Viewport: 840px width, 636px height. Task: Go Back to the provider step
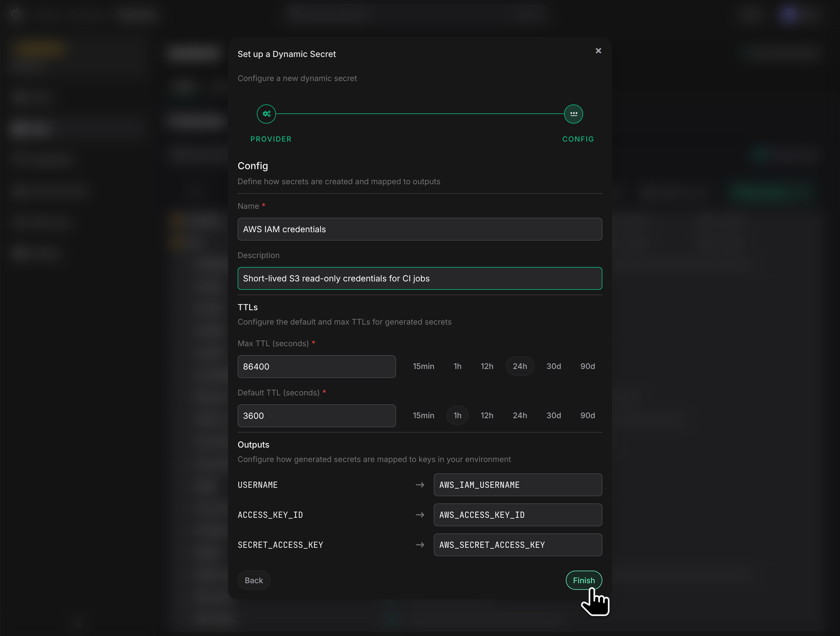click(254, 580)
